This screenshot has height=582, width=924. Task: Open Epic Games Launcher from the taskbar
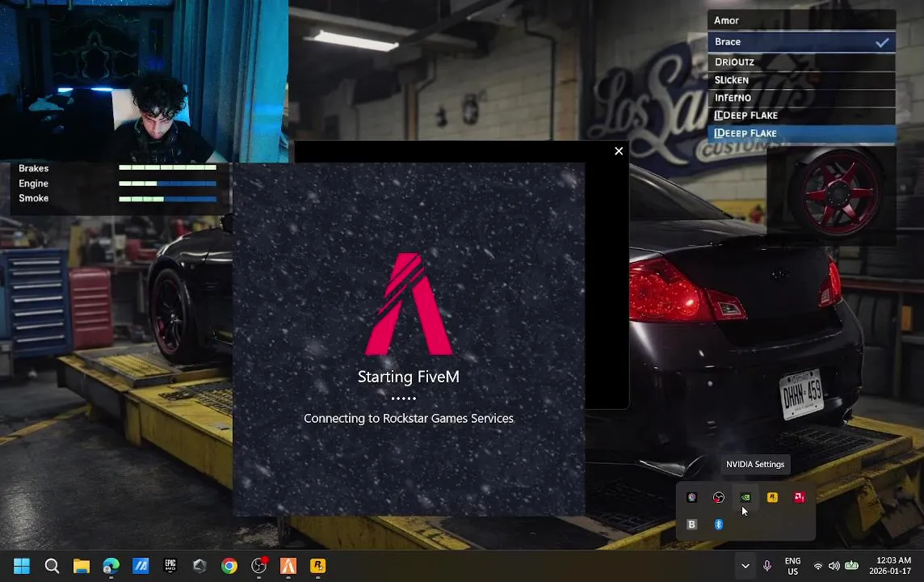point(170,566)
